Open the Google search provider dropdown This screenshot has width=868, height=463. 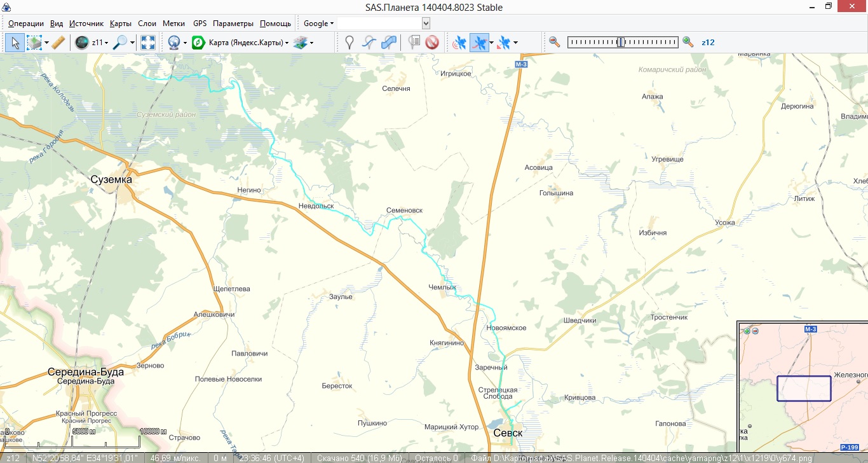pyautogui.click(x=318, y=24)
